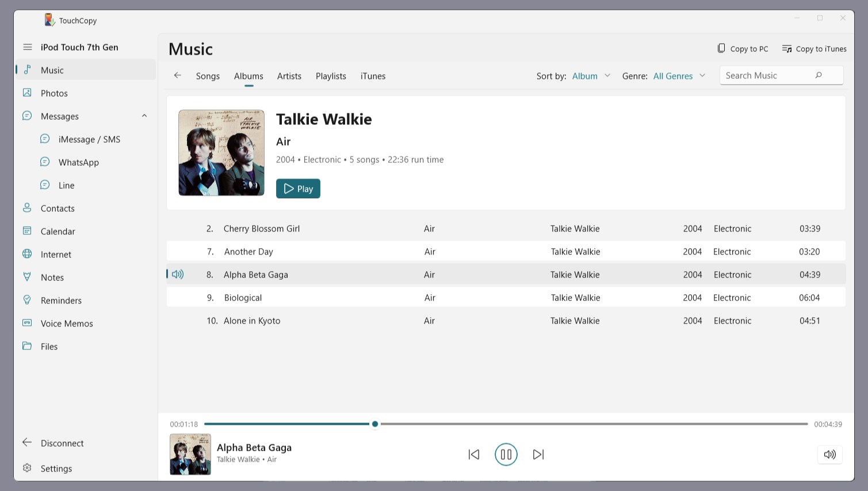Click the Talkie Walkie album cover
The width and height of the screenshot is (868, 491).
click(221, 153)
